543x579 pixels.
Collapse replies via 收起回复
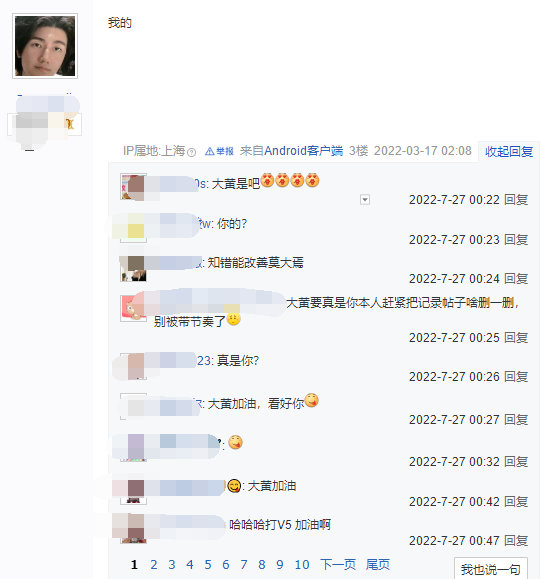[509, 151]
